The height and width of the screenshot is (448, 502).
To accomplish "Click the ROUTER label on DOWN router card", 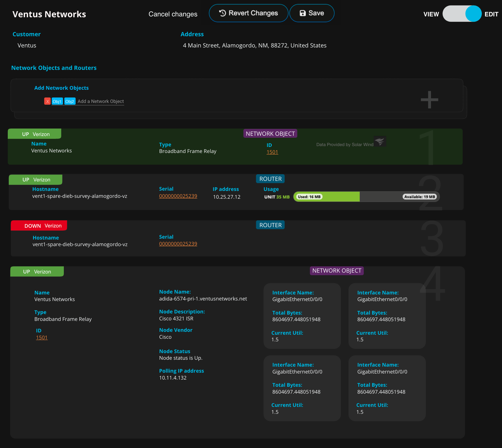I will point(270,225).
